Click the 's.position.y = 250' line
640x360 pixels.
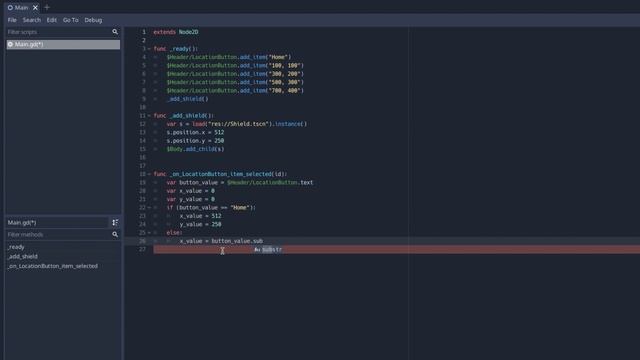coord(195,140)
